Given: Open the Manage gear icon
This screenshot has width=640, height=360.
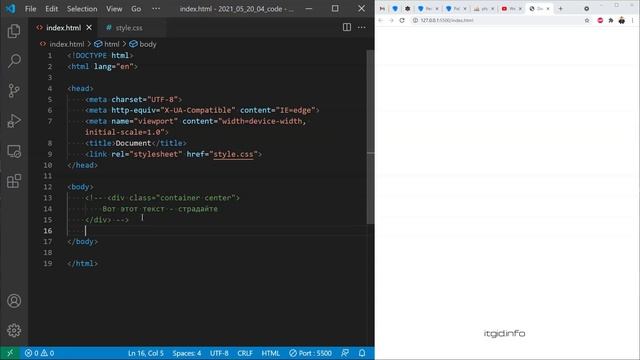Looking at the screenshot, I should click(14, 330).
